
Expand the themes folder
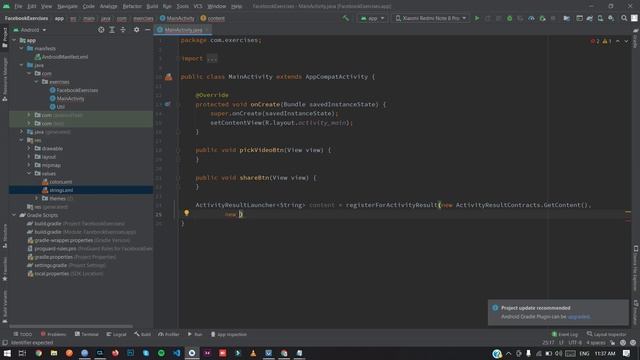tap(36, 198)
